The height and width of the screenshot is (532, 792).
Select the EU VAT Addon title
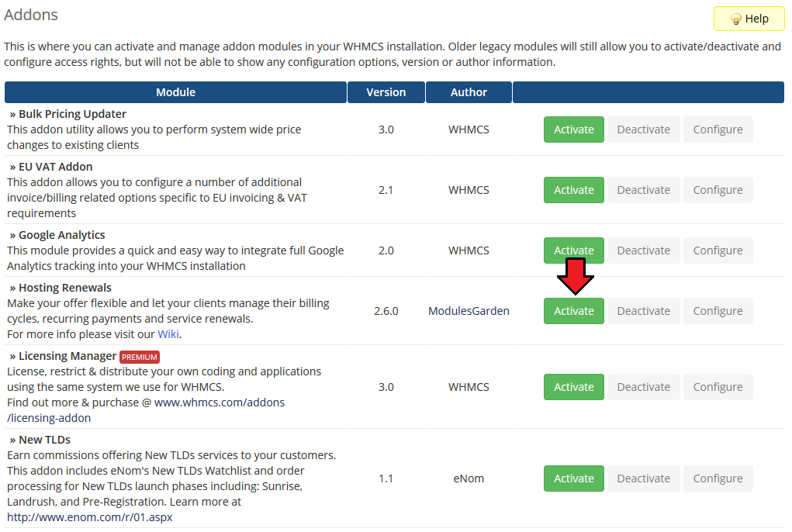tap(56, 167)
